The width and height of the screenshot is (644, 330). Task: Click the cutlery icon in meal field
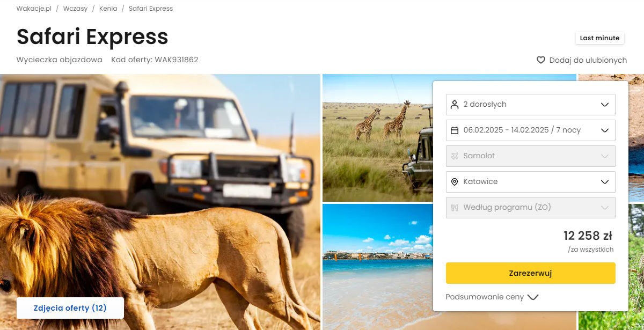[455, 208]
